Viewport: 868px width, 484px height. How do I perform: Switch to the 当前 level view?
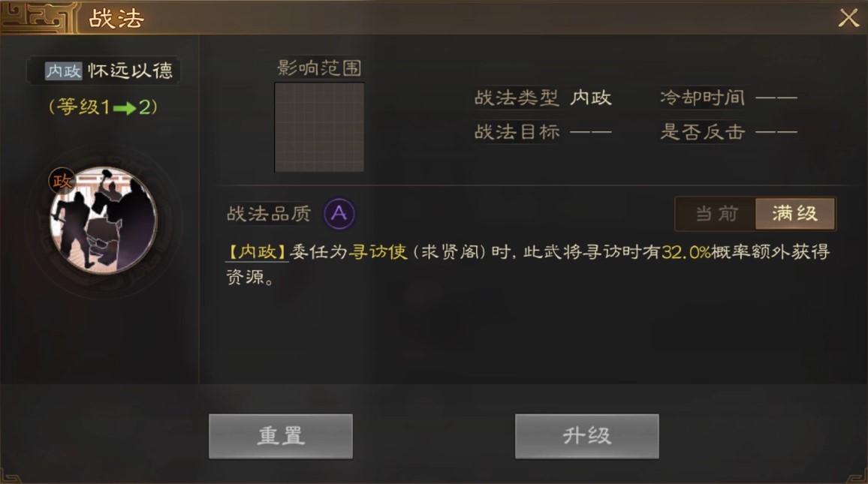point(716,214)
